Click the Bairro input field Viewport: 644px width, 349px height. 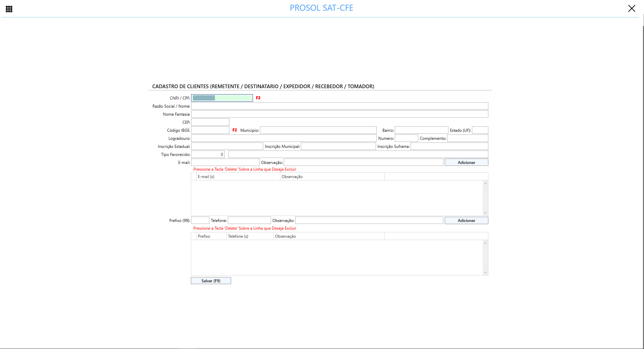(x=421, y=130)
